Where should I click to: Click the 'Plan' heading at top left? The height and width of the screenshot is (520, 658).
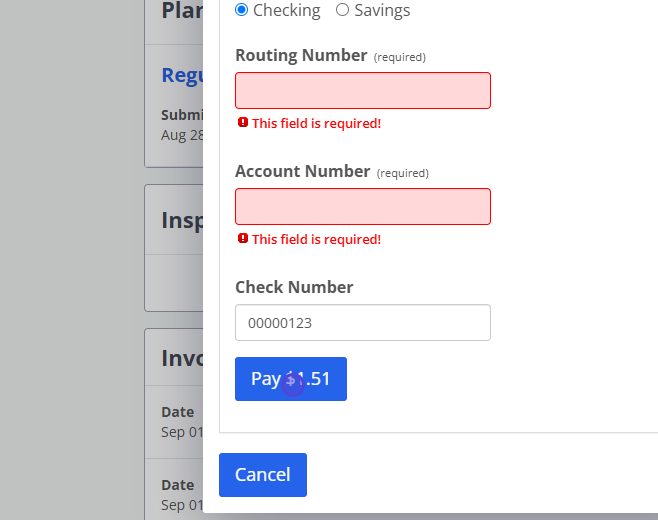click(182, 10)
